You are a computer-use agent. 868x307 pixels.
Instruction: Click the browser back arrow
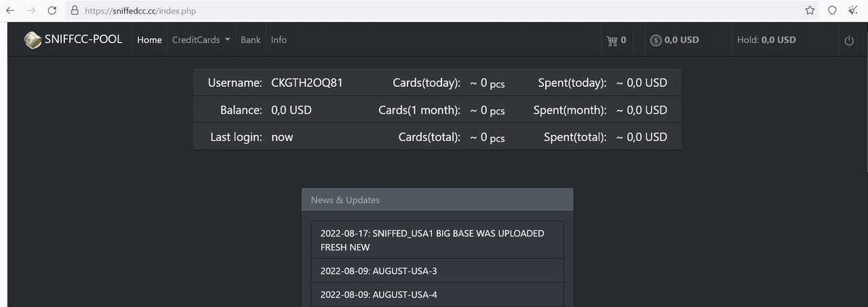[10, 10]
